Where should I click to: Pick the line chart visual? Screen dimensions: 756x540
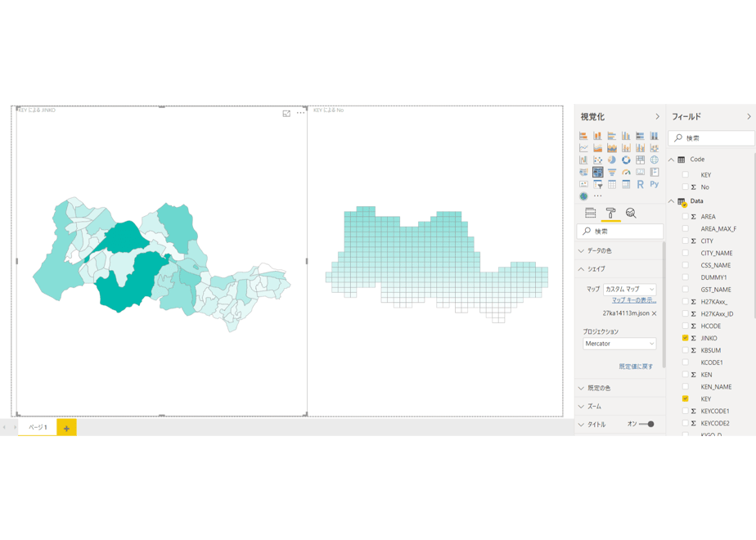click(x=583, y=147)
